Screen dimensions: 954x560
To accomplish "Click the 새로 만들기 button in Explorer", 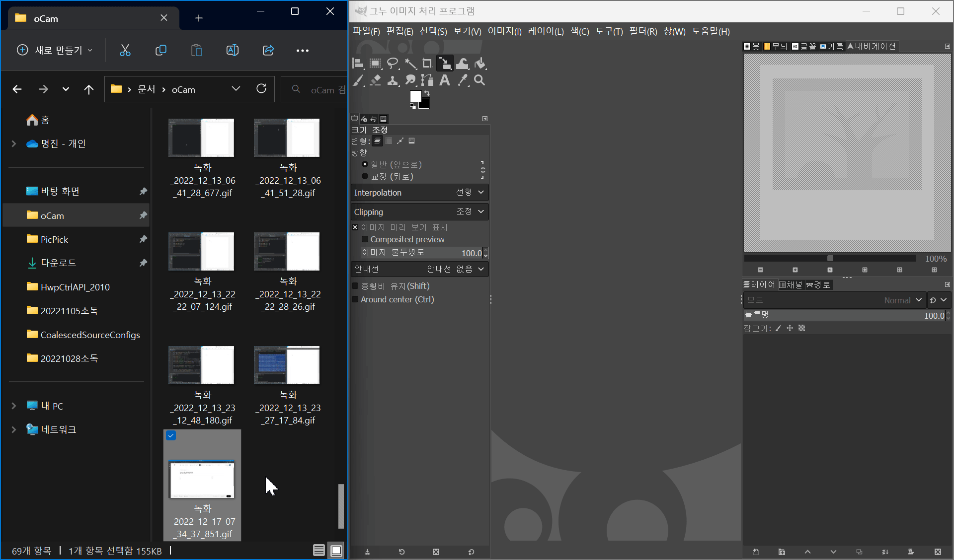I will pyautogui.click(x=56, y=50).
